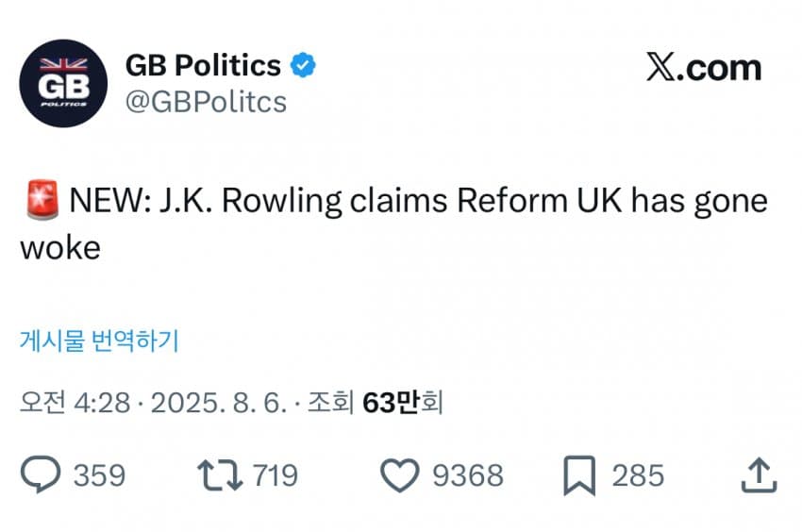The width and height of the screenshot is (802, 532).
Task: Click the reply speech bubble icon
Action: [41, 474]
